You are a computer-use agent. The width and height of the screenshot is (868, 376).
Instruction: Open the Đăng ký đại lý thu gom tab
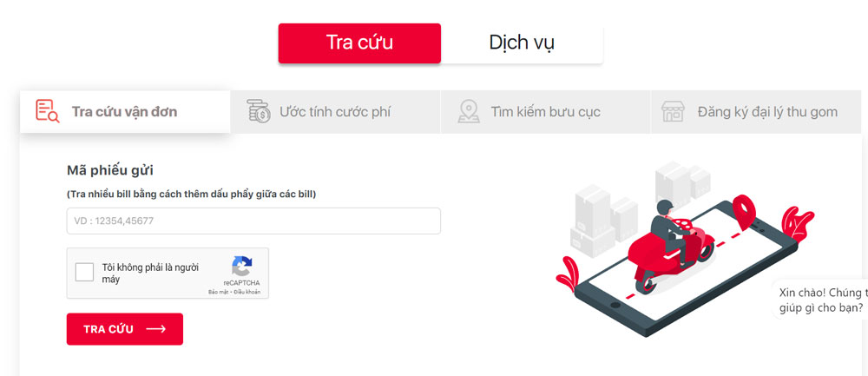coord(756,112)
